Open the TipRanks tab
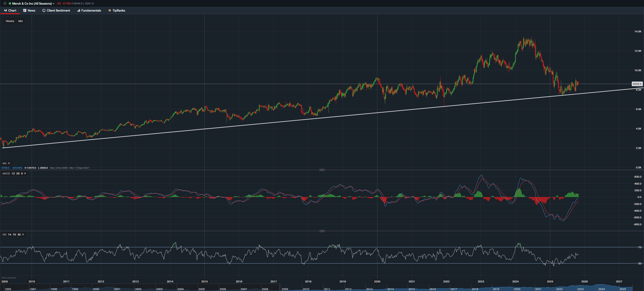The height and width of the screenshot is (291, 644). (117, 10)
